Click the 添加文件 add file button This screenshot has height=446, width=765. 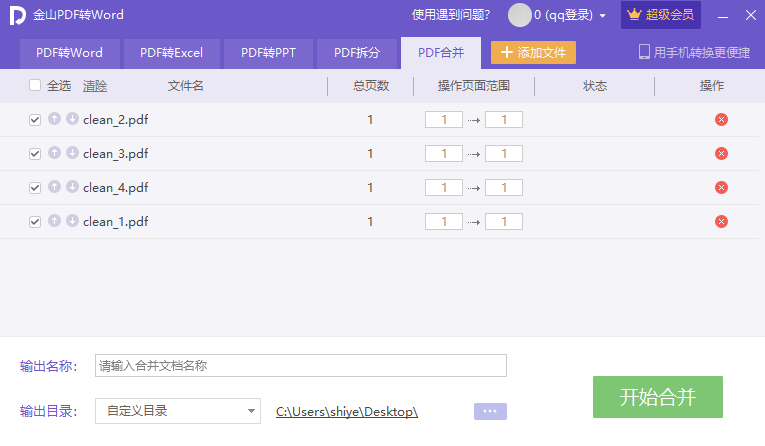(x=533, y=53)
